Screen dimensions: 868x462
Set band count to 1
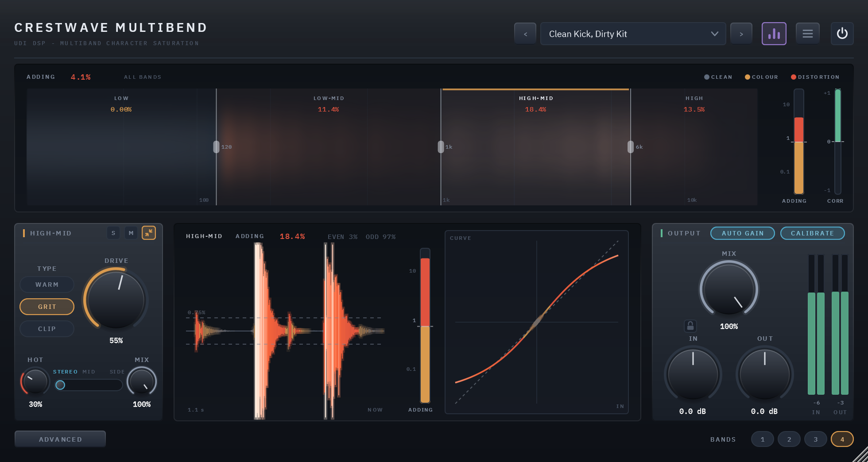[x=763, y=439]
